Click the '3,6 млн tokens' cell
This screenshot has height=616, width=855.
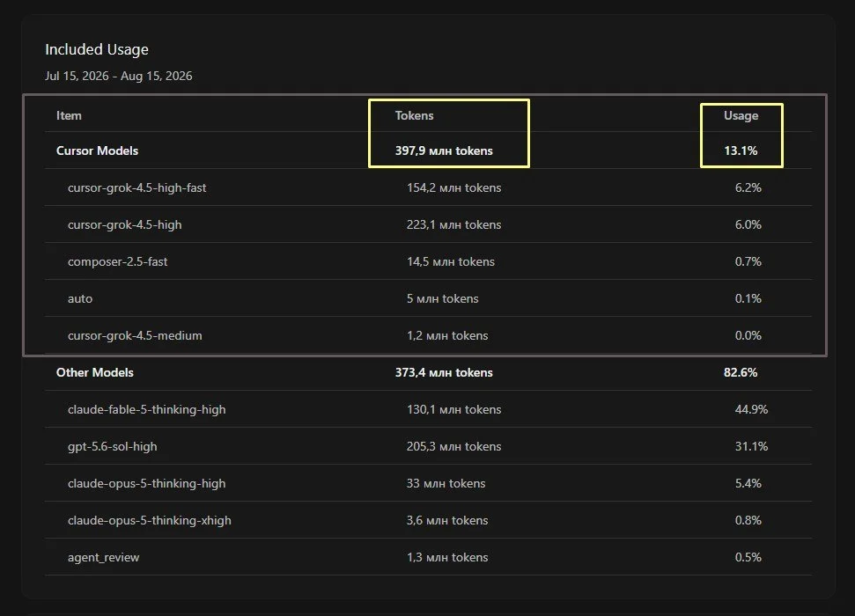447,521
